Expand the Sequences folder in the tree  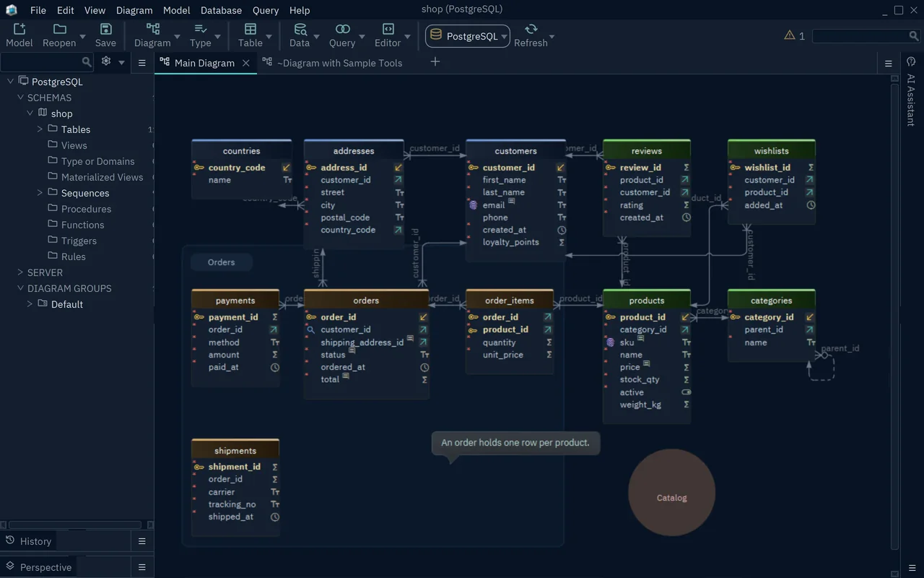coord(40,193)
